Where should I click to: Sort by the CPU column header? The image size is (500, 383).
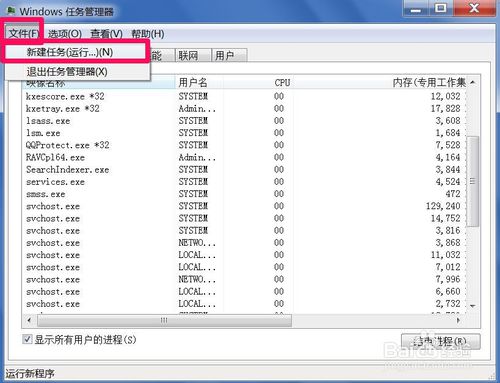[x=282, y=82]
